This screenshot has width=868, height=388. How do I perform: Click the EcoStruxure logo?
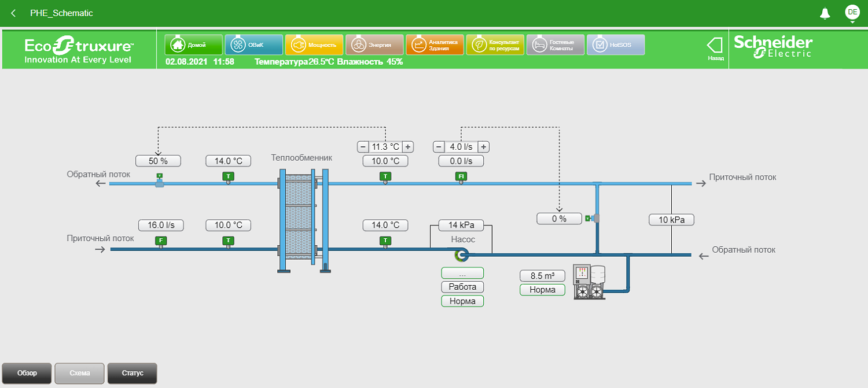point(79,50)
